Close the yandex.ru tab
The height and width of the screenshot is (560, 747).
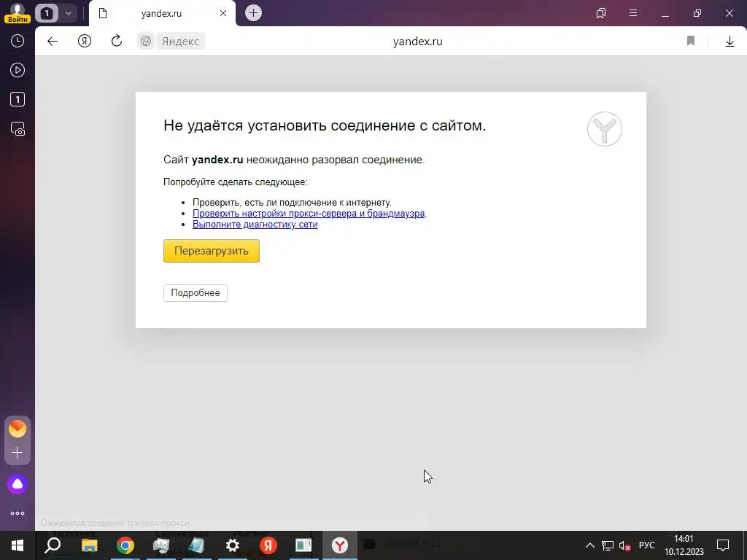(x=223, y=13)
